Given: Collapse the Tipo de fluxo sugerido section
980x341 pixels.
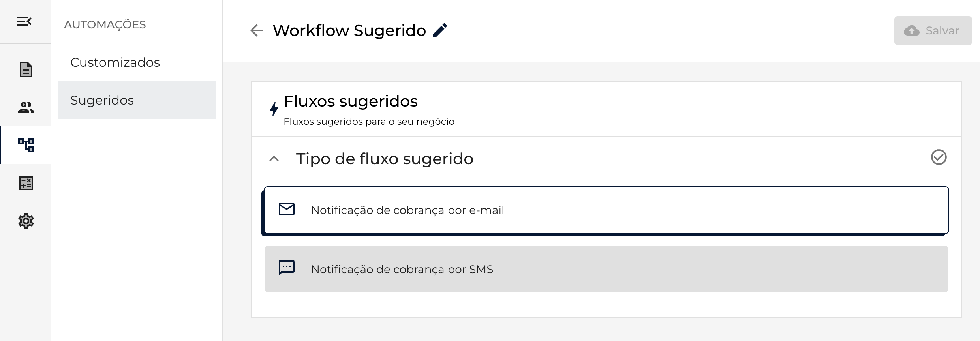Looking at the screenshot, I should [x=274, y=159].
